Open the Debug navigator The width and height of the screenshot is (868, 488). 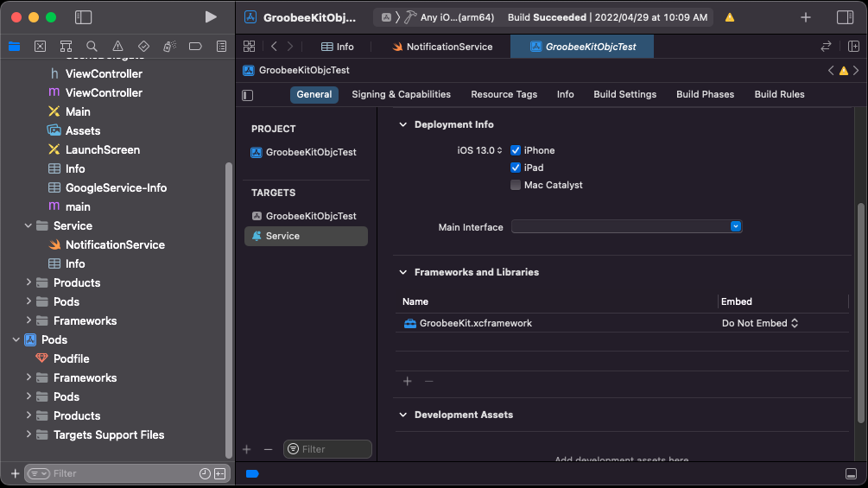[x=169, y=47]
